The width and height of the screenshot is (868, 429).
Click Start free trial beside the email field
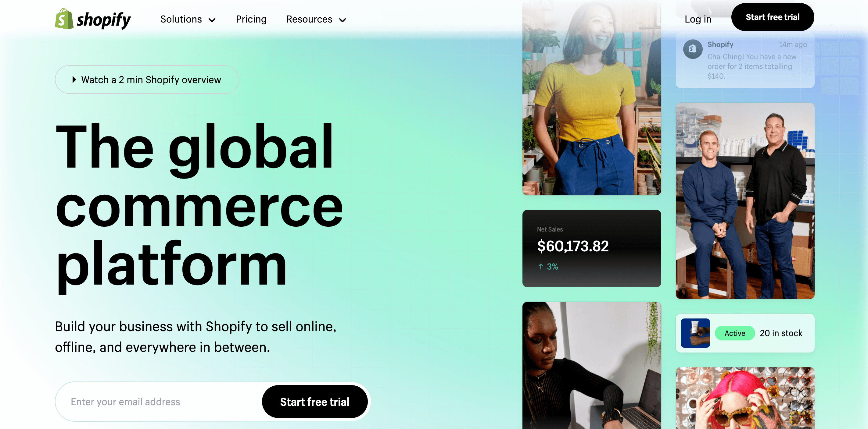pyautogui.click(x=315, y=402)
